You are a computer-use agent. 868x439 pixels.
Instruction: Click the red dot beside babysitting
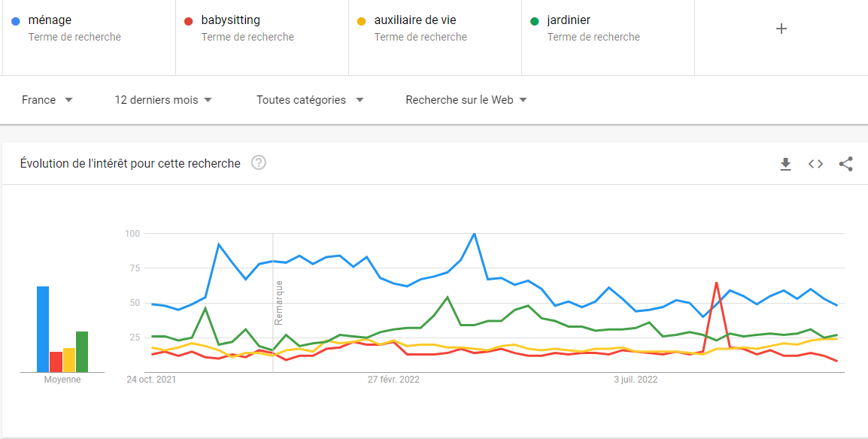pyautogui.click(x=189, y=21)
